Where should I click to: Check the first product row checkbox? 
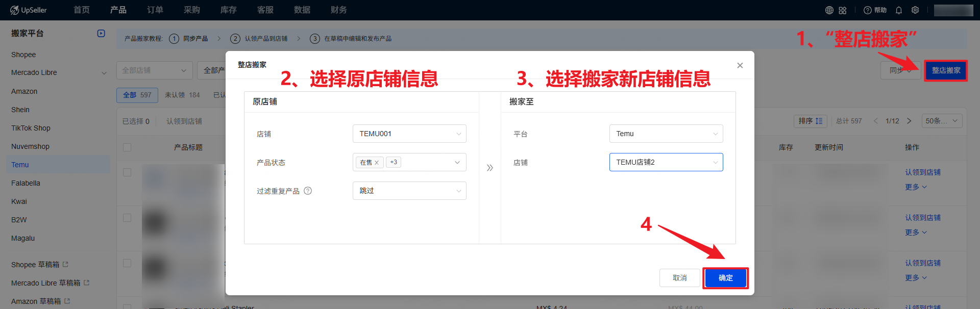coord(127,172)
